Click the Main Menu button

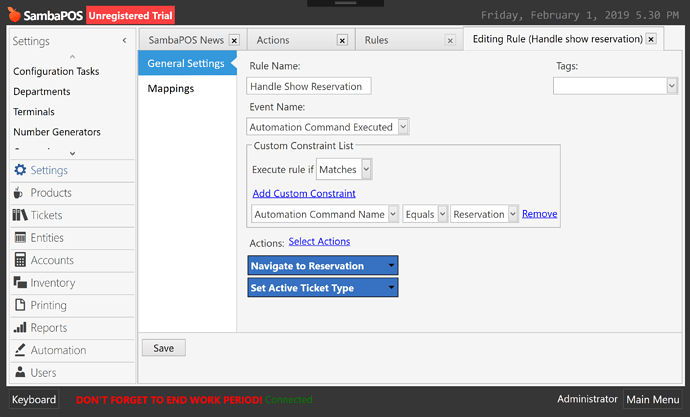coord(653,399)
